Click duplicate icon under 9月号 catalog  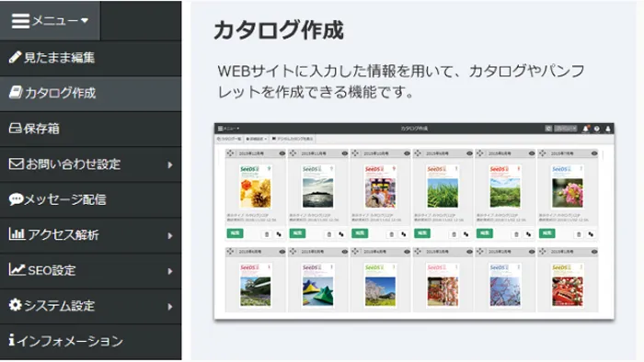pyautogui.click(x=466, y=234)
